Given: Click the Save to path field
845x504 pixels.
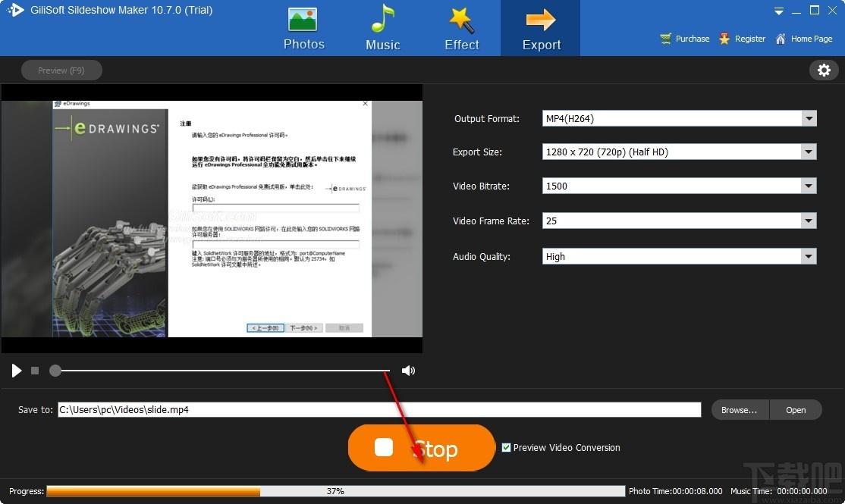Looking at the screenshot, I should click(x=379, y=410).
